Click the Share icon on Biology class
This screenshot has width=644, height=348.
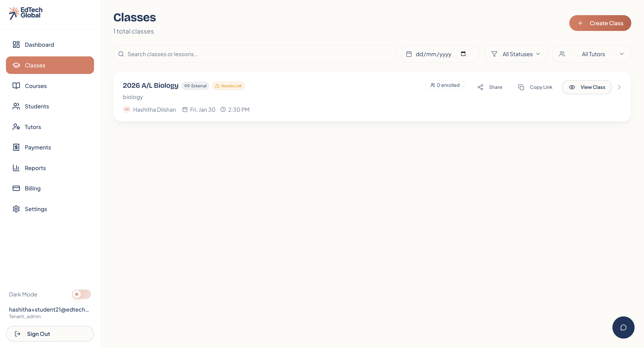pyautogui.click(x=480, y=87)
